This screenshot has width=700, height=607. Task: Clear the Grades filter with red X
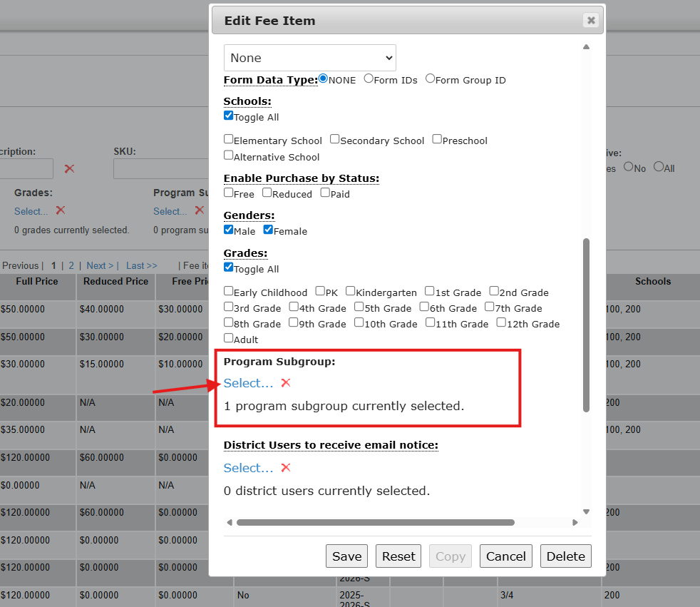[61, 210]
